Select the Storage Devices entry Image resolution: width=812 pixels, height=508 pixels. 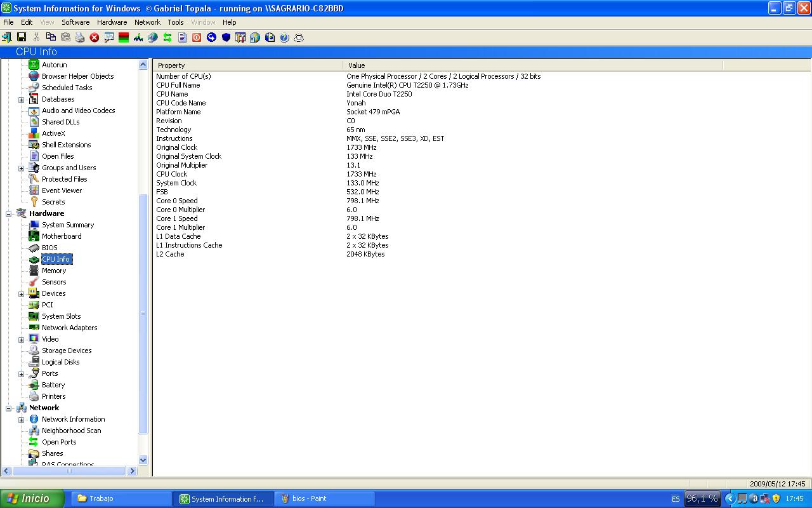pos(67,351)
